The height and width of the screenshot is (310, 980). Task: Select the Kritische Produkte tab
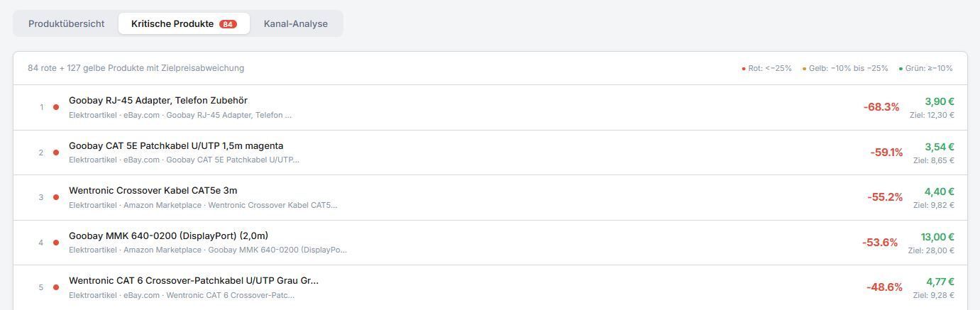(x=172, y=23)
